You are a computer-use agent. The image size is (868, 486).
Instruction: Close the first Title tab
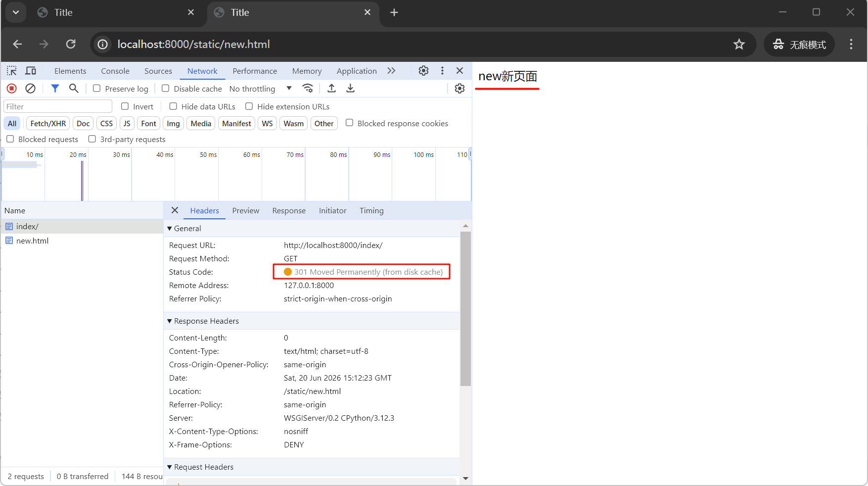coord(191,12)
